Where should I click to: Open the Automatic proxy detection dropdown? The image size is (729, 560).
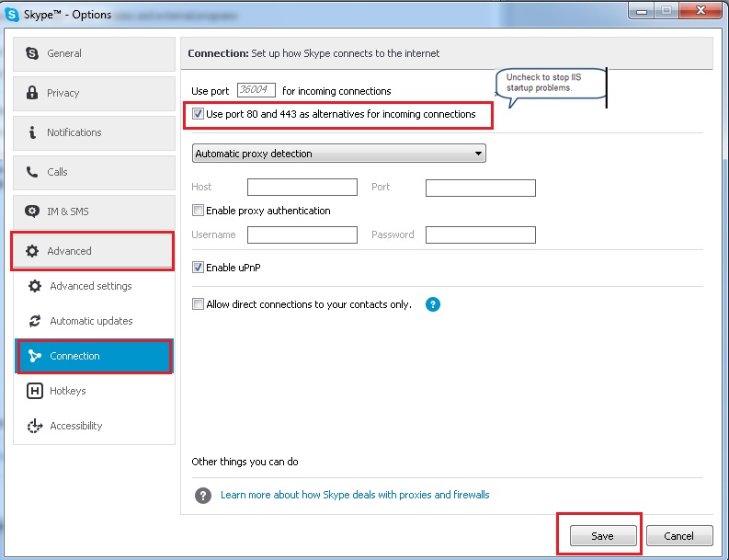(339, 154)
